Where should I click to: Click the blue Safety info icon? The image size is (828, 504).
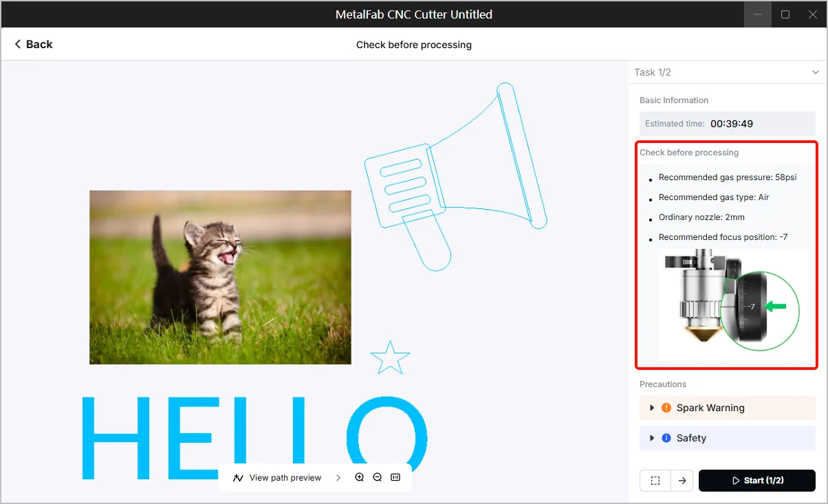[666, 438]
